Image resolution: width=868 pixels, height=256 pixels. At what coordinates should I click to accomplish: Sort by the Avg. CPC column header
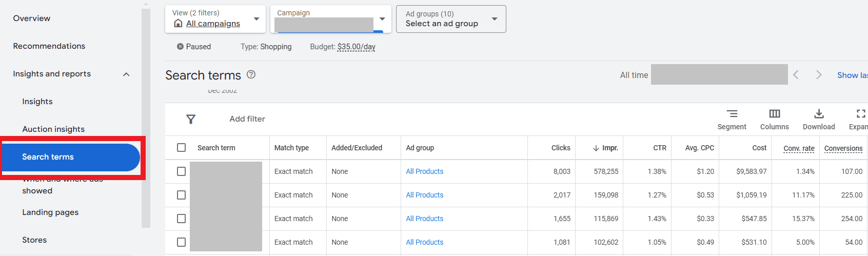point(700,148)
